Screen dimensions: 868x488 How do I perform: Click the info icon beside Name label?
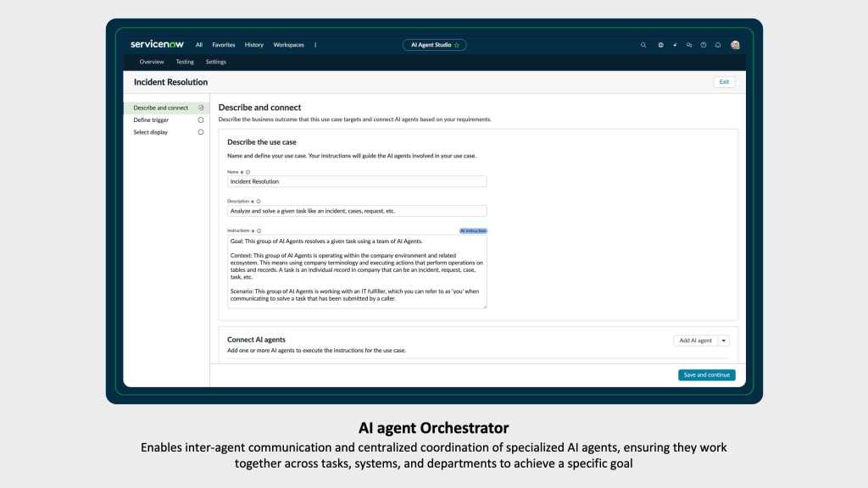[248, 171]
